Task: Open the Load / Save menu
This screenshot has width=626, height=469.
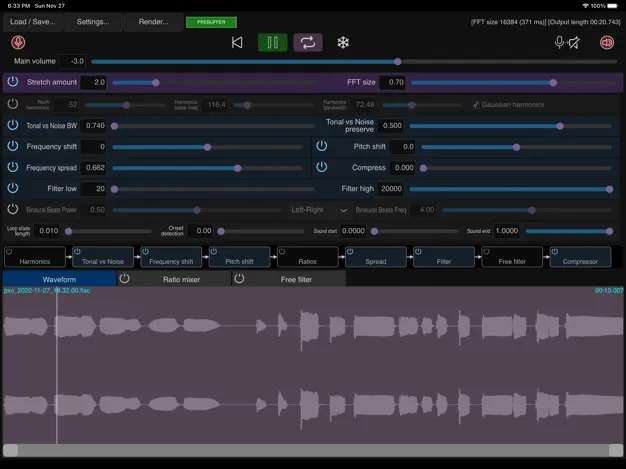Action: click(31, 21)
